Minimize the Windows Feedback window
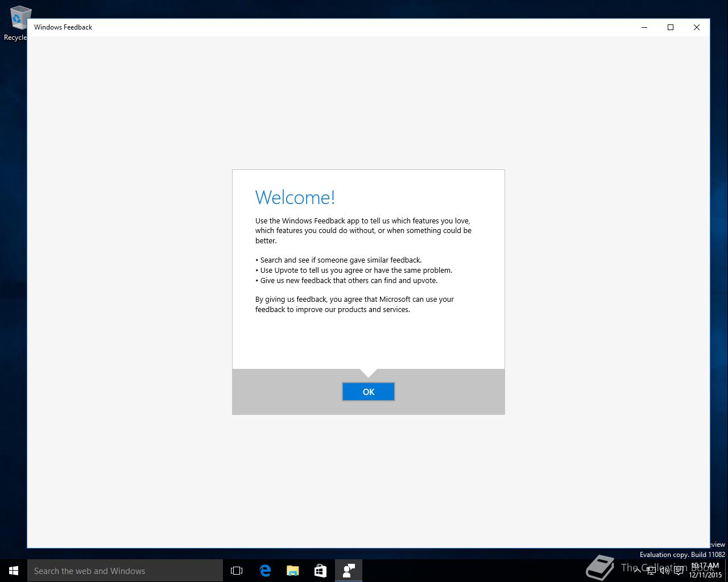The image size is (728, 582). (x=644, y=27)
